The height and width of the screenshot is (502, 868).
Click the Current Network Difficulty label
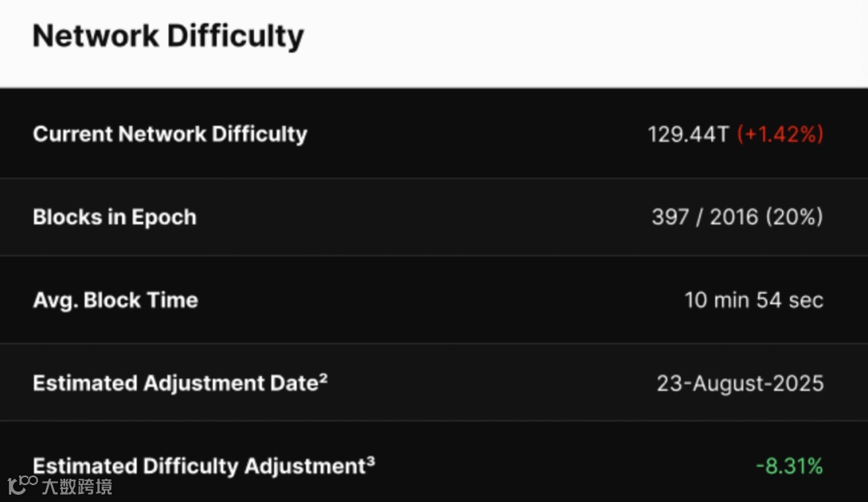pos(170,134)
